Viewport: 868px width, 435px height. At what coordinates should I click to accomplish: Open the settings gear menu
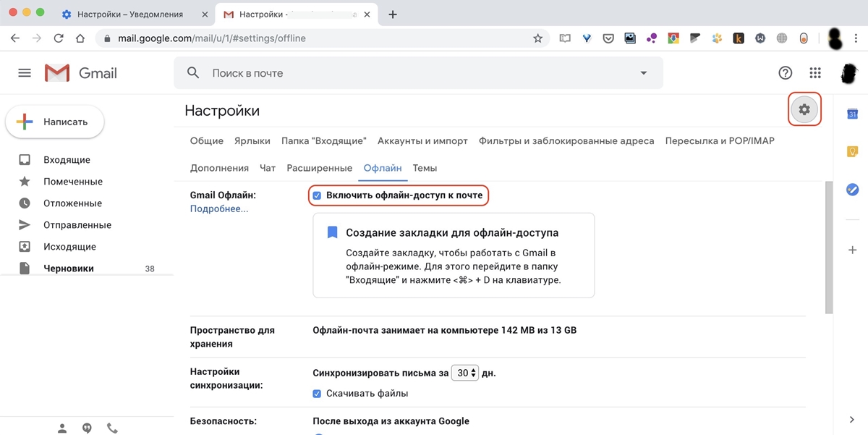point(804,110)
